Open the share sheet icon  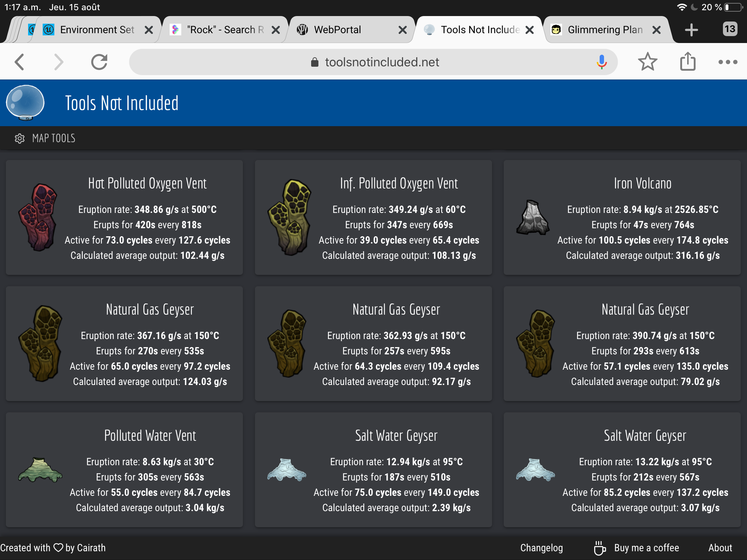click(x=688, y=61)
